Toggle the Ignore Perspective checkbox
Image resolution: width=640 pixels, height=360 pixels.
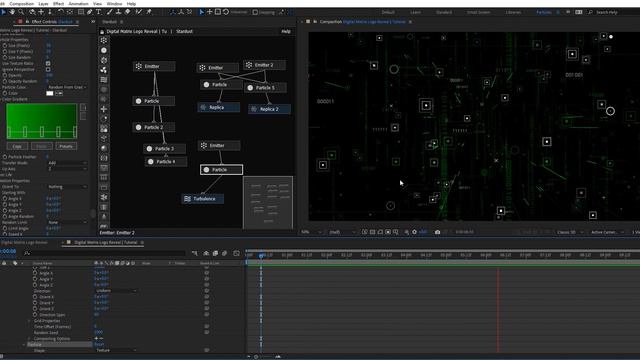click(x=48, y=69)
